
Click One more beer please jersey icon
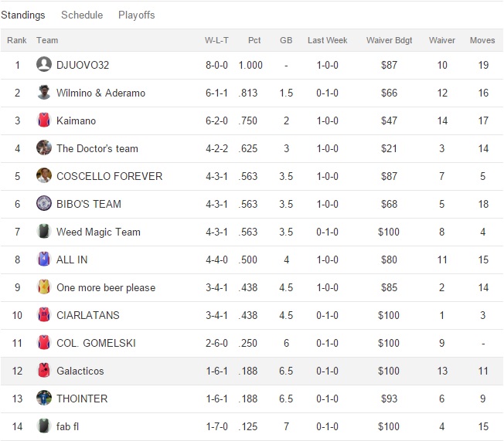coord(44,287)
